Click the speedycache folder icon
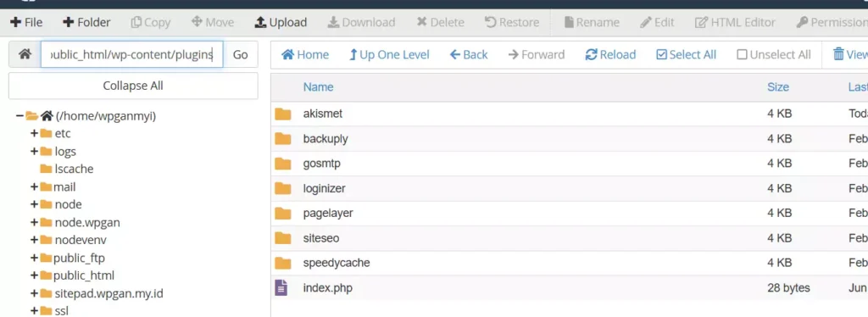868x317 pixels. pyautogui.click(x=283, y=263)
